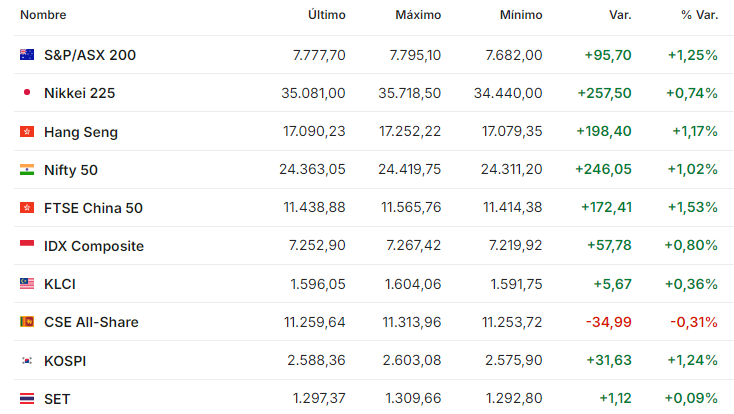Click the Malaysia flag icon beside KLCI
734x414 pixels.
(x=27, y=283)
